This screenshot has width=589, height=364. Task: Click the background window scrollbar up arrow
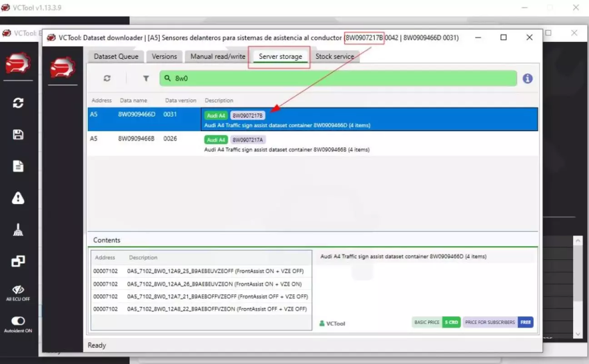pyautogui.click(x=578, y=241)
